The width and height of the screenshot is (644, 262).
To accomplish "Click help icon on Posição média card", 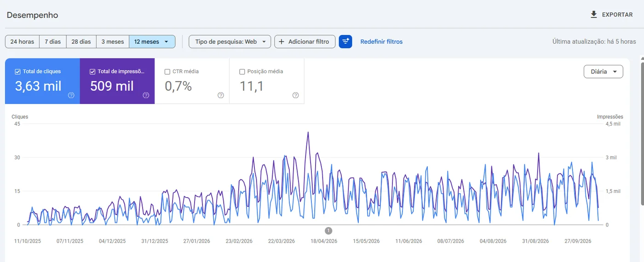I will tap(295, 95).
